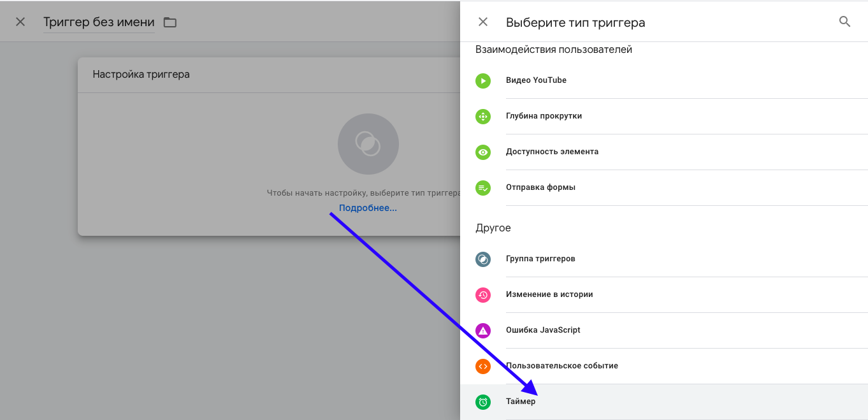Select the "Изменение в истории" trigger type
868x420 pixels.
(x=664, y=294)
